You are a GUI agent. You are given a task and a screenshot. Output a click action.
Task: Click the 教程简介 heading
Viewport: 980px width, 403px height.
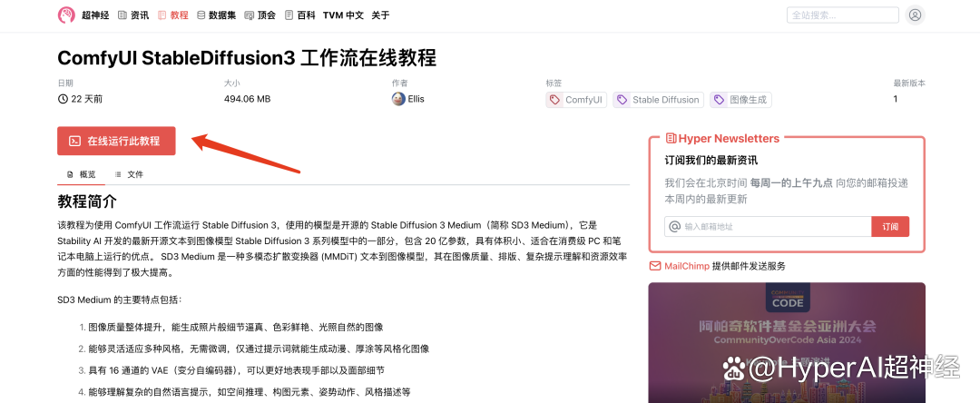(x=87, y=201)
